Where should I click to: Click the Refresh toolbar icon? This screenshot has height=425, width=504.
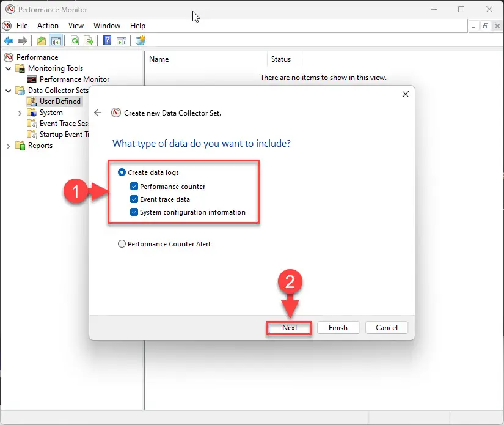[75, 41]
